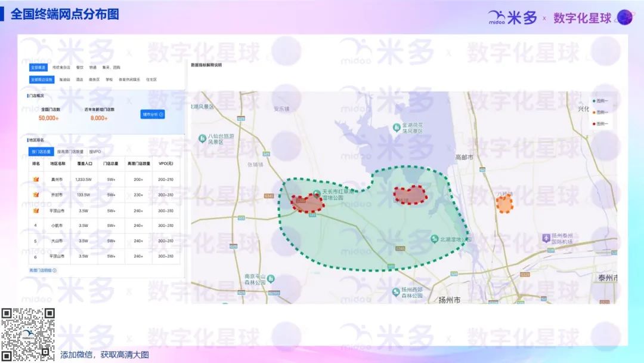Switch to the 按高潜门店数量 ranking tab
The width and height of the screenshot is (644, 363).
tap(70, 152)
